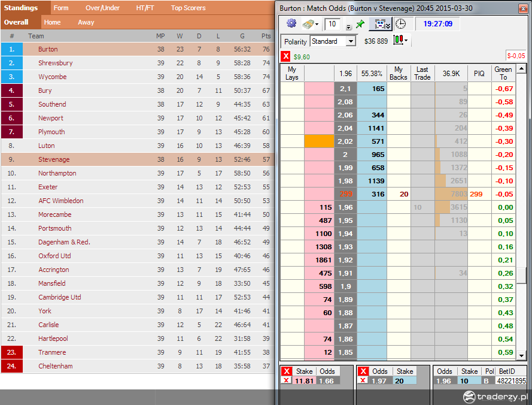Click lay cell 1861 at odds 1,92
This screenshot has height=405, width=532.
click(x=319, y=260)
